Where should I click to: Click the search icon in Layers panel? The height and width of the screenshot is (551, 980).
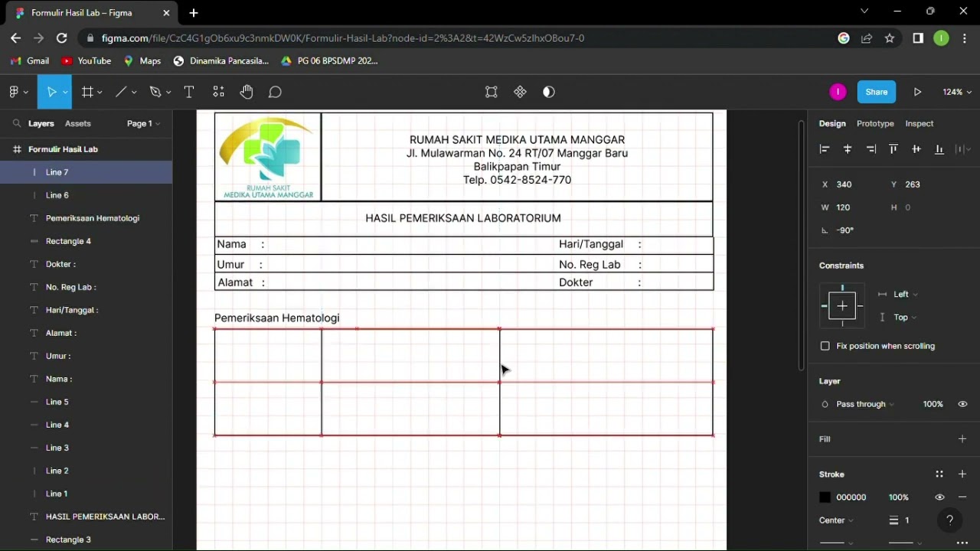click(x=17, y=123)
